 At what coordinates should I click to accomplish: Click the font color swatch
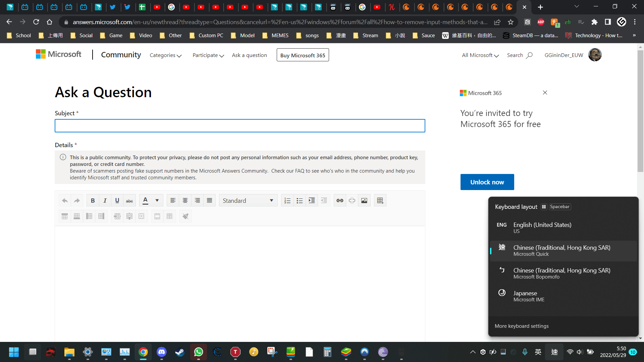pos(145,200)
